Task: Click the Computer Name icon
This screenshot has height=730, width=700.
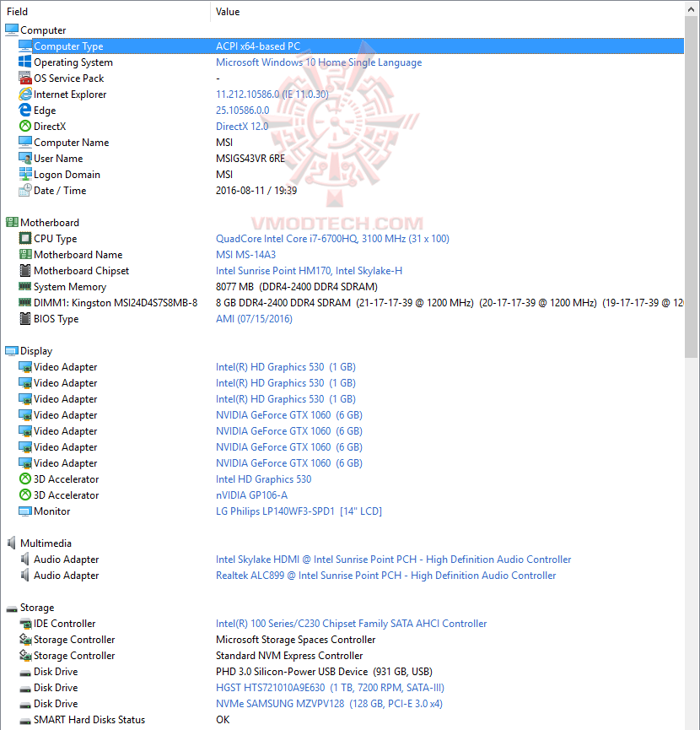Action: 25,142
